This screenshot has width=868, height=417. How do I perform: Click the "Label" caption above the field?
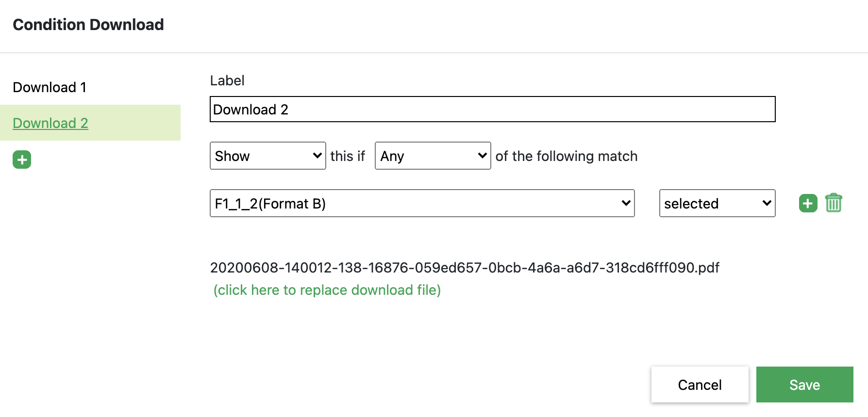227,80
